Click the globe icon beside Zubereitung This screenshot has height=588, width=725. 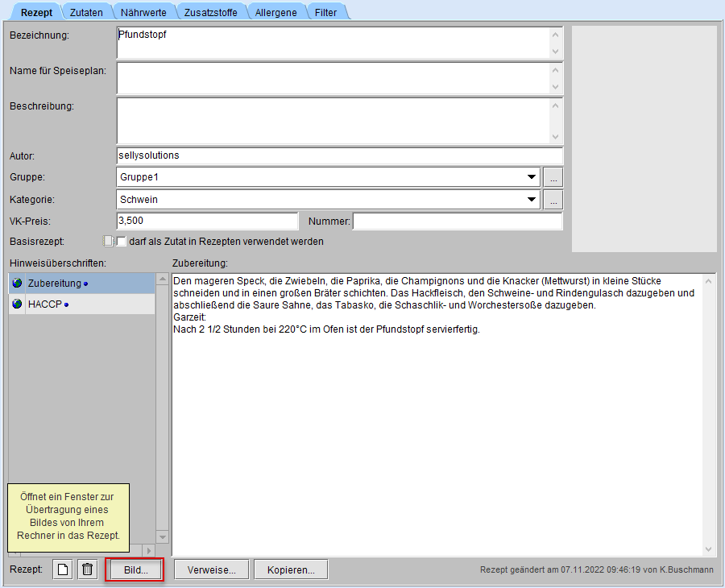tap(18, 284)
